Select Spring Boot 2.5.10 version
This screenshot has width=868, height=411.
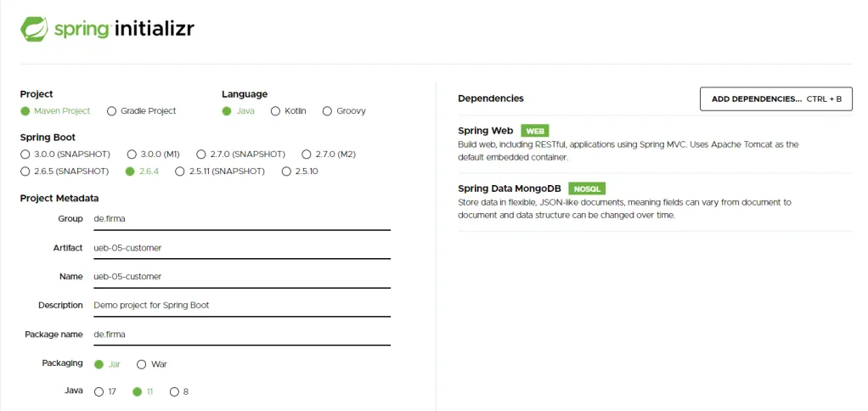[300, 171]
